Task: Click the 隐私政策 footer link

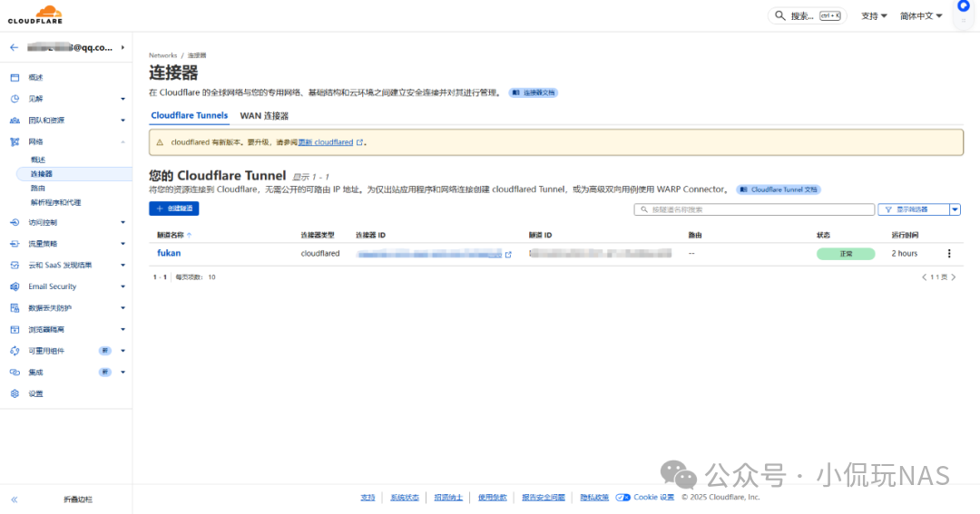Action: [594, 498]
